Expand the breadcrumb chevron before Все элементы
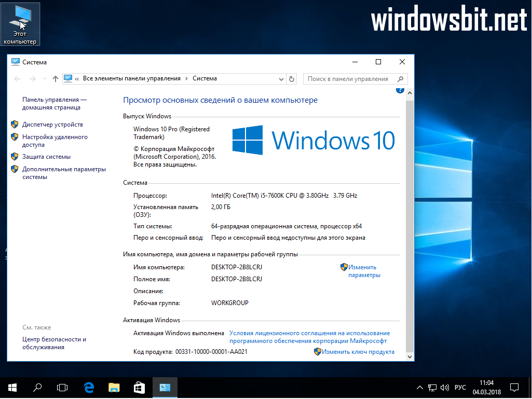Screen dimensions: 532x399 77,79
